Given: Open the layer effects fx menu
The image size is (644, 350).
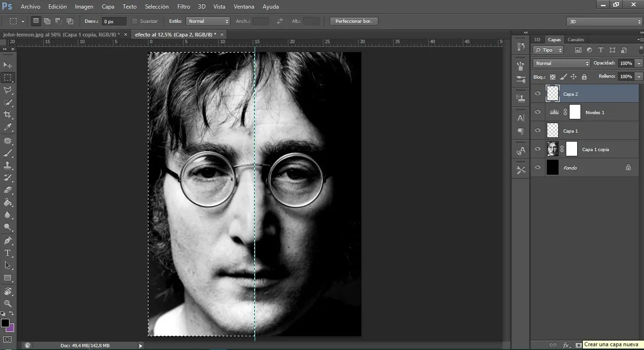Looking at the screenshot, I should click(567, 345).
